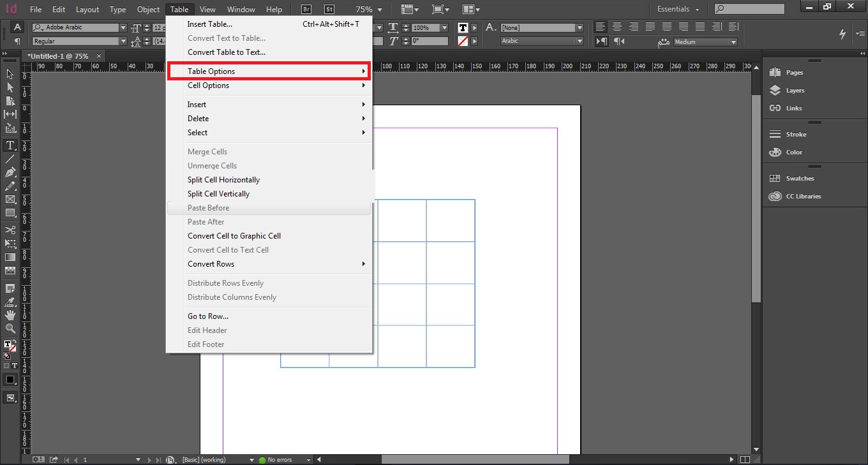Select the Zoom tool
This screenshot has width=868, height=465.
tap(10, 328)
